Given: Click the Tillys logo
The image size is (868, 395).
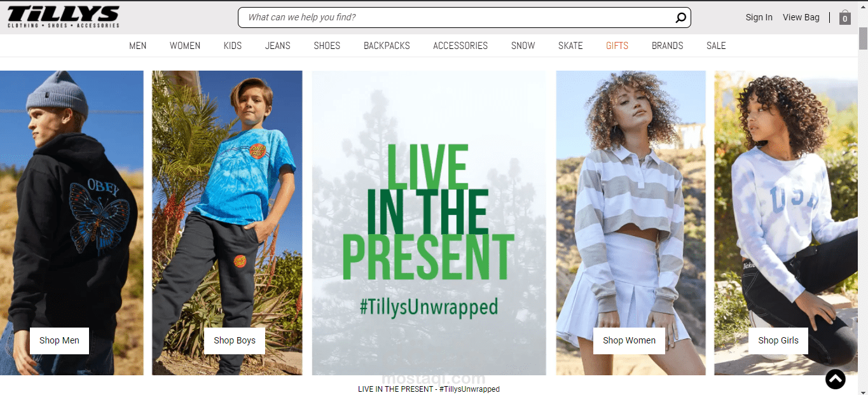Looking at the screenshot, I should pyautogui.click(x=64, y=17).
